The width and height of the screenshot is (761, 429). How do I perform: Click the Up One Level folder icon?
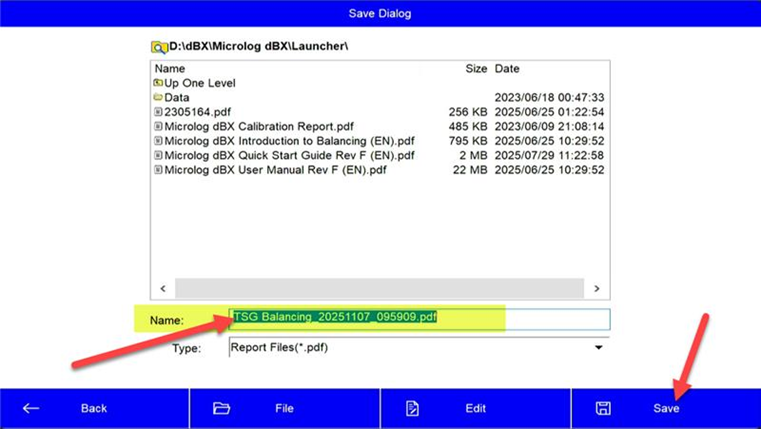click(158, 83)
